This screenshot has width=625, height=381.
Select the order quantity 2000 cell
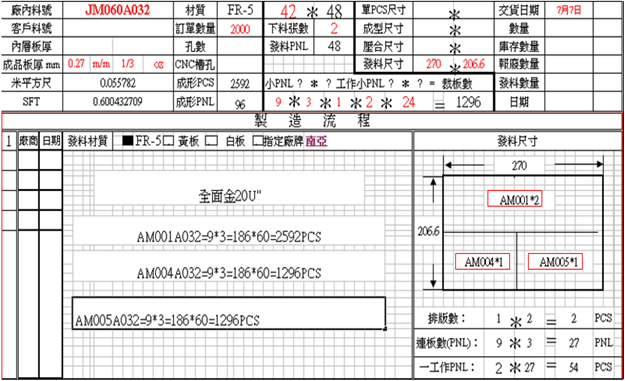(x=240, y=29)
